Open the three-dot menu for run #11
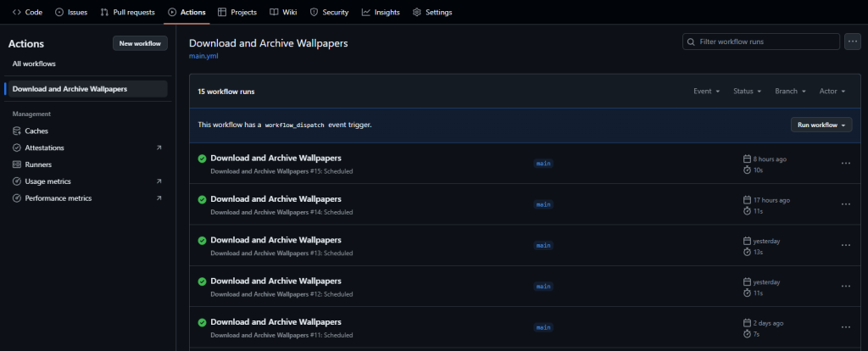The height and width of the screenshot is (351, 868). 845,327
